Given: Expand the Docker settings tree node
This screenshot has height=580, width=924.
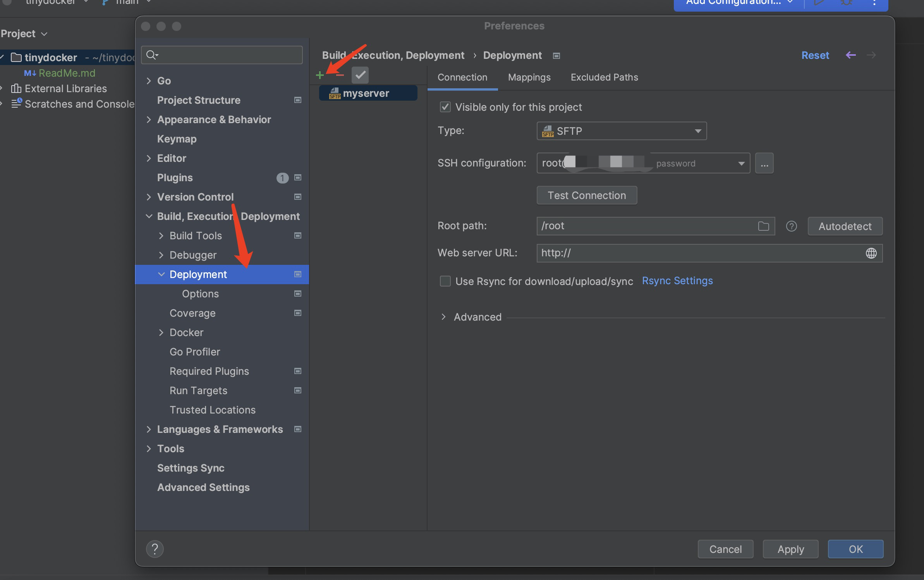Looking at the screenshot, I should pos(161,333).
